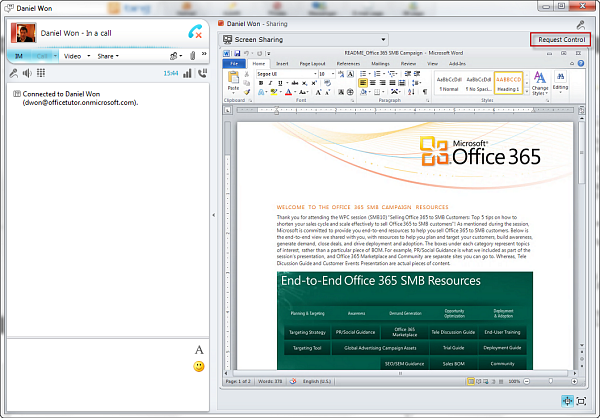This screenshot has width=600, height=418.
Task: Select the Home ribbon tab
Action: tap(259, 64)
